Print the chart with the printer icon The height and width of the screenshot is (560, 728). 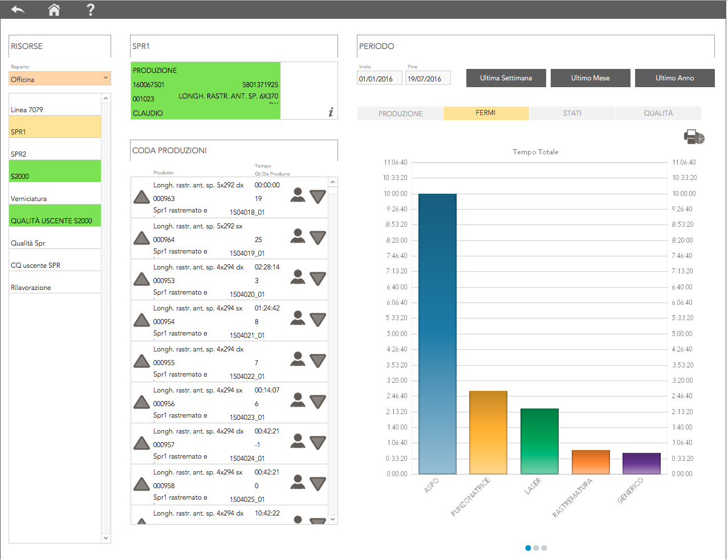tap(694, 137)
